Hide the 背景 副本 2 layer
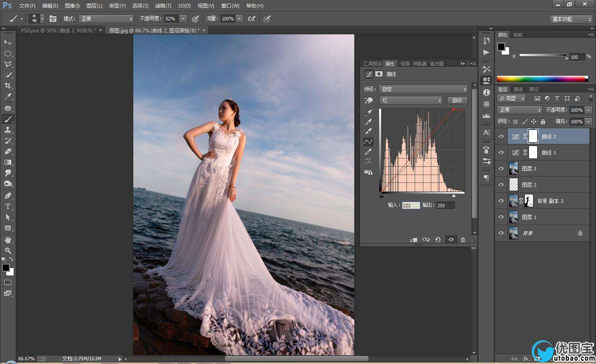Image resolution: width=596 pixels, height=364 pixels. pos(501,201)
